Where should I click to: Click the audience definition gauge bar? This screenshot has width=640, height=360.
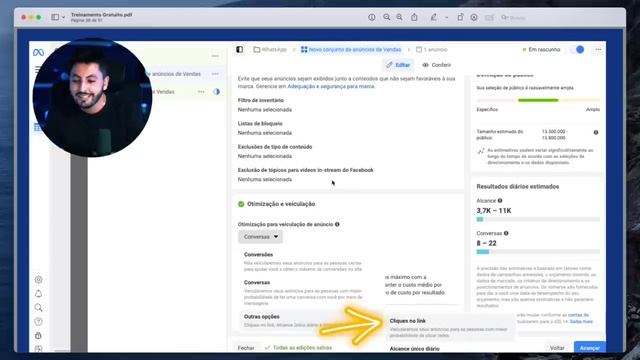pyautogui.click(x=538, y=100)
